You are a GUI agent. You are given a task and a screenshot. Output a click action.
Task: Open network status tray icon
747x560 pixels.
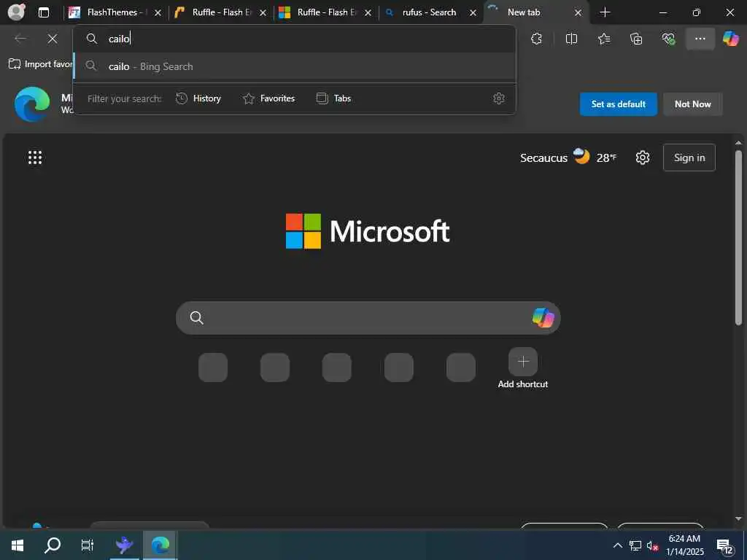point(635,545)
